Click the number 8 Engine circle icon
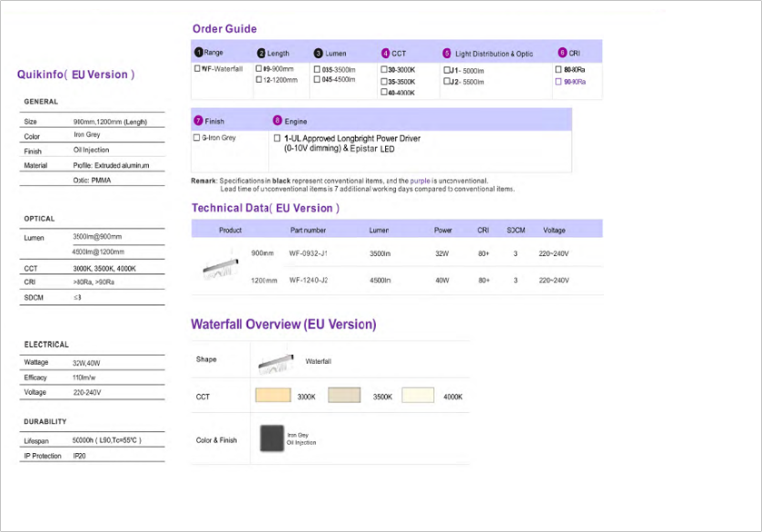This screenshot has height=532, width=762. (278, 121)
